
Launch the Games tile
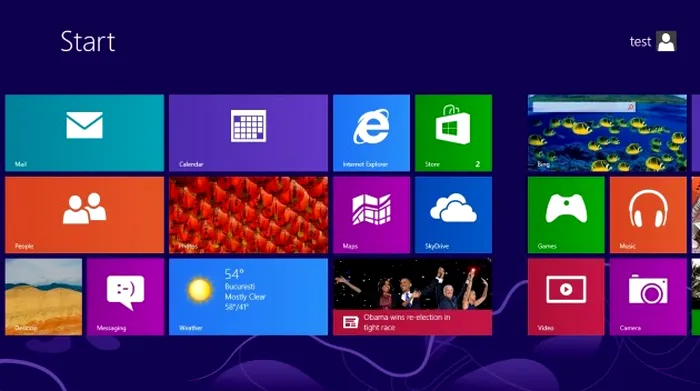pos(566,215)
